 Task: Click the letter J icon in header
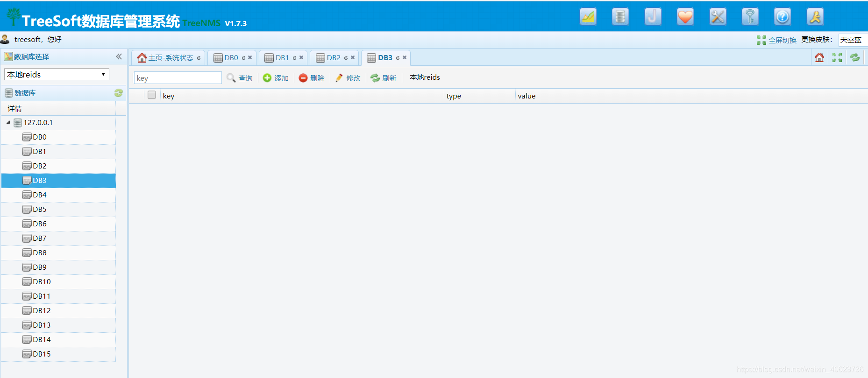pyautogui.click(x=653, y=17)
